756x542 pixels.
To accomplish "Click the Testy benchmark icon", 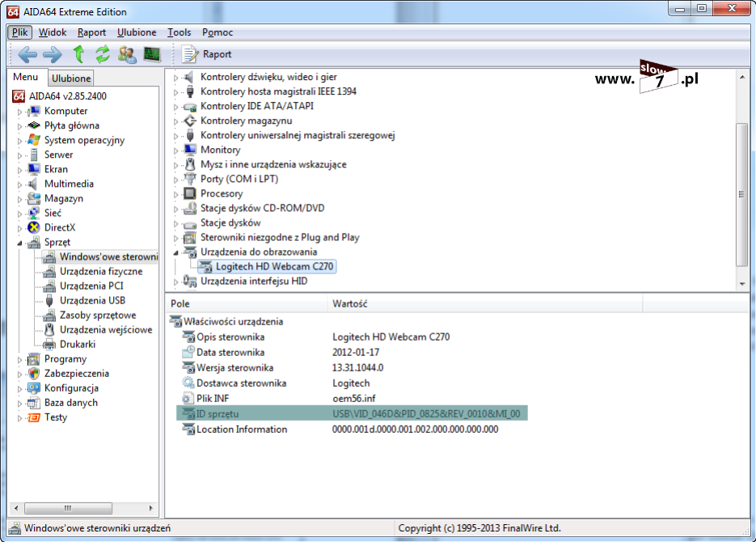I will (x=34, y=417).
